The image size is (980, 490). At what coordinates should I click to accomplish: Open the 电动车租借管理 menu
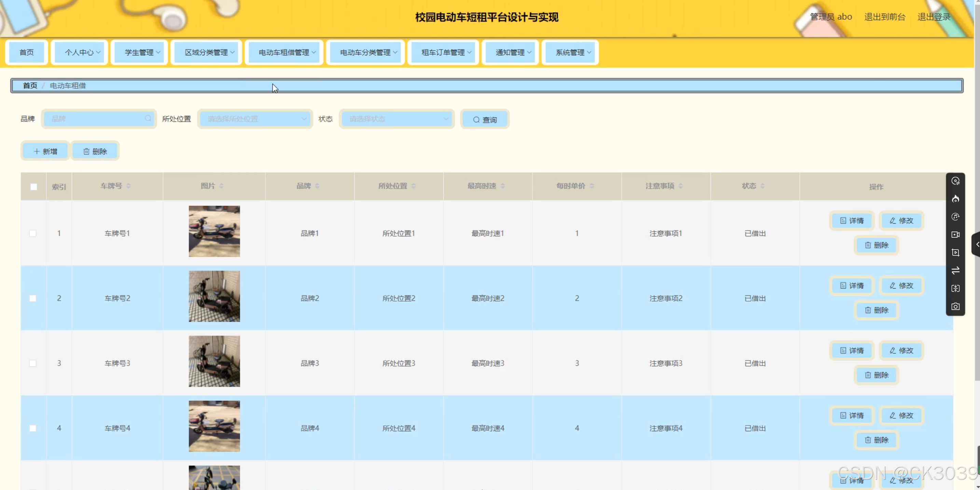[284, 53]
